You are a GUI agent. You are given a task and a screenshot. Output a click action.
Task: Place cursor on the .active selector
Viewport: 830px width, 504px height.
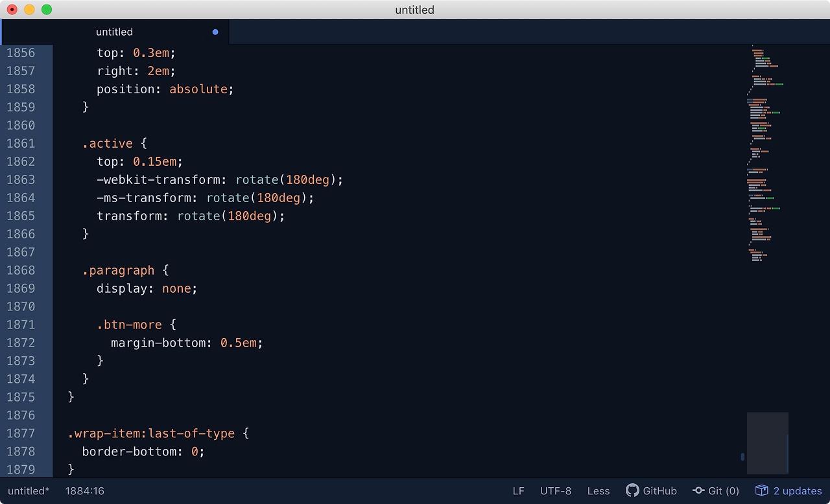click(x=108, y=143)
